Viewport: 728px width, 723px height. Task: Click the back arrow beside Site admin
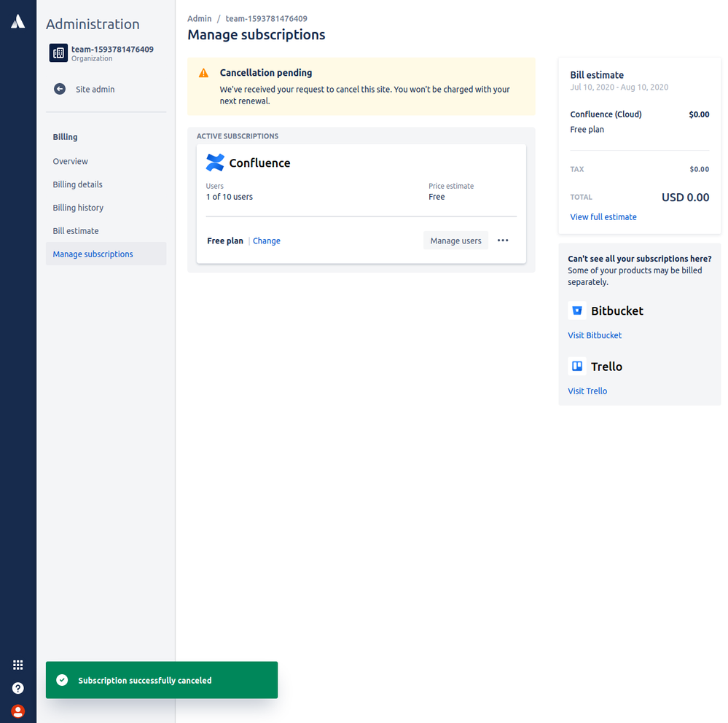pos(60,89)
